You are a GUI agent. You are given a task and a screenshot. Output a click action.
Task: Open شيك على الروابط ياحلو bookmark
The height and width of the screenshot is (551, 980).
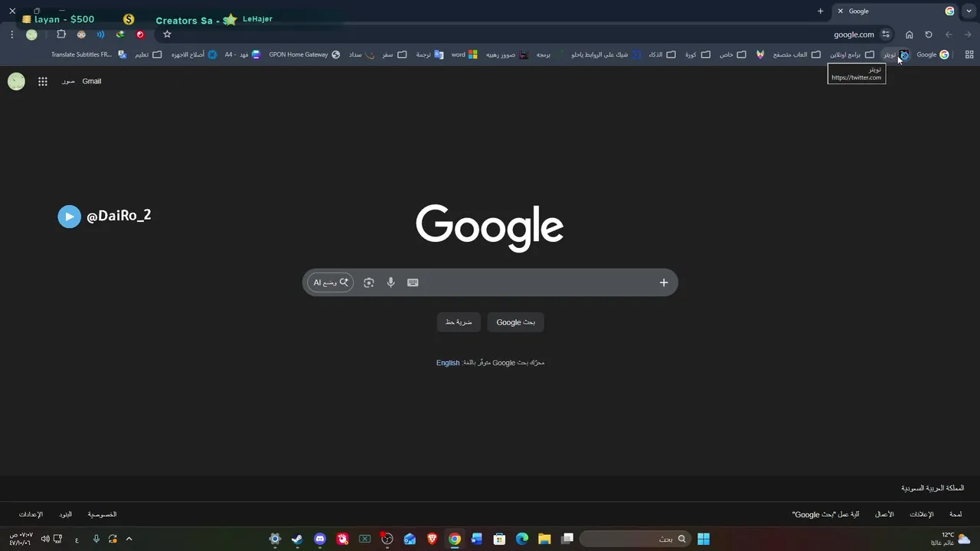coord(605,54)
